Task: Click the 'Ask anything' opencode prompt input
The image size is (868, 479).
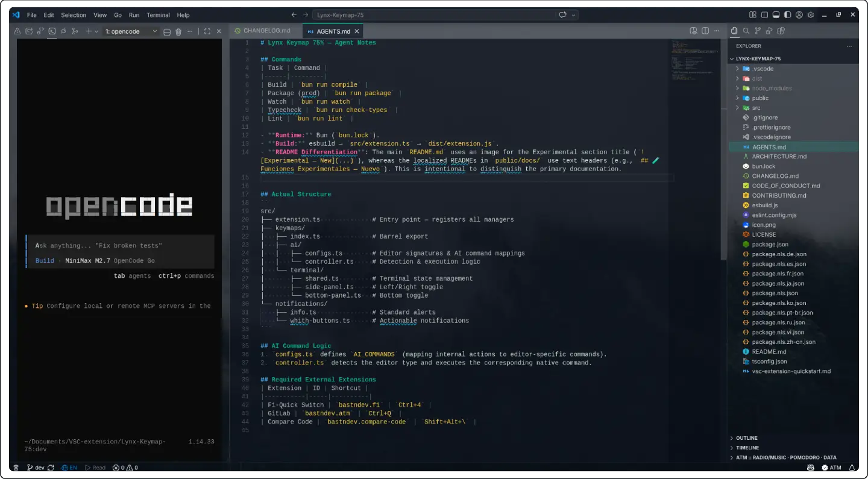Action: tap(121, 245)
